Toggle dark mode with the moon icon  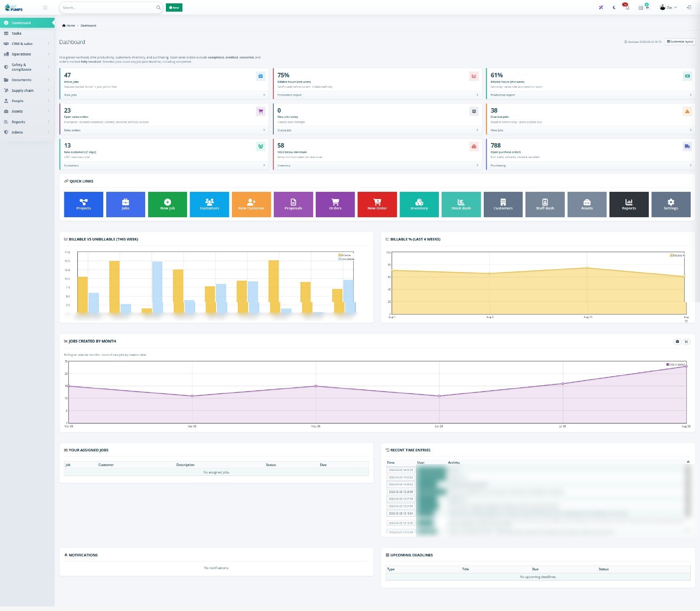[614, 8]
